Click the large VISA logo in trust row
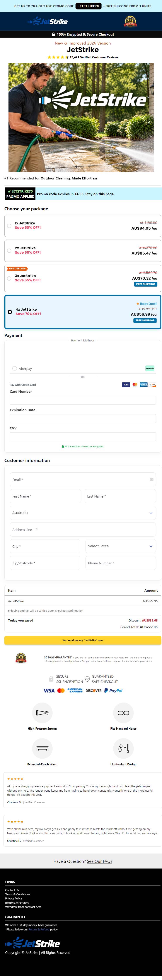The image size is (162, 980). point(49,691)
